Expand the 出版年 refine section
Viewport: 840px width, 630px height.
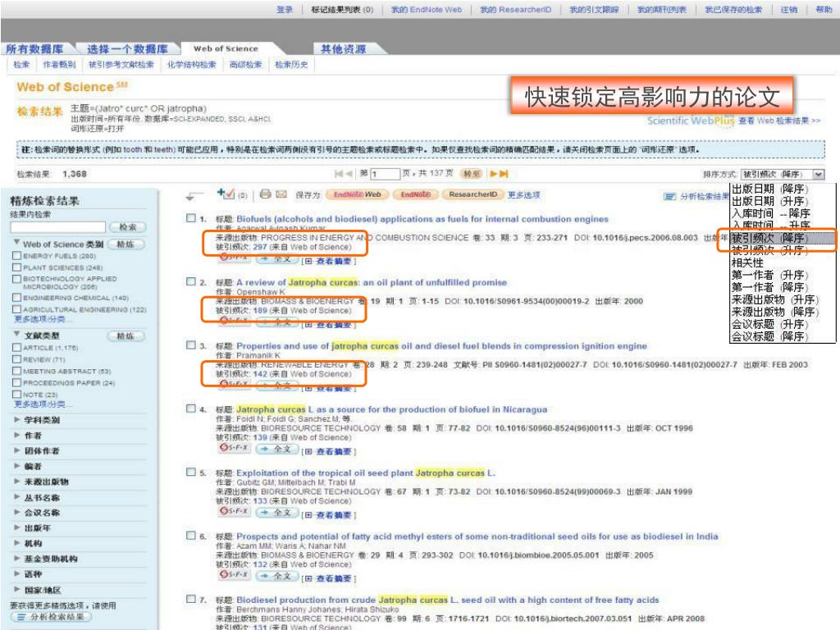pos(17,527)
